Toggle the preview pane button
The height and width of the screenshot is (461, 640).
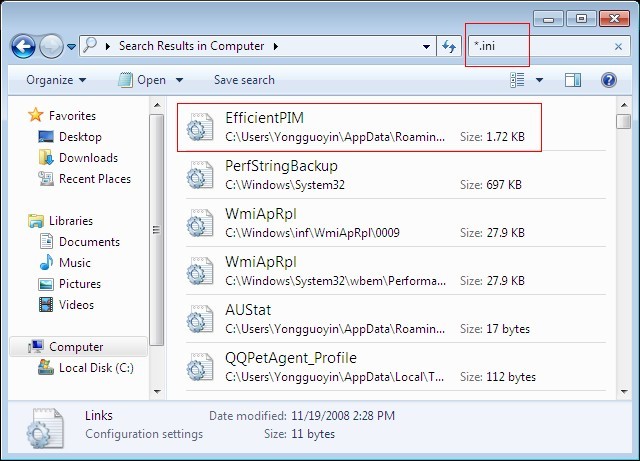tap(573, 80)
